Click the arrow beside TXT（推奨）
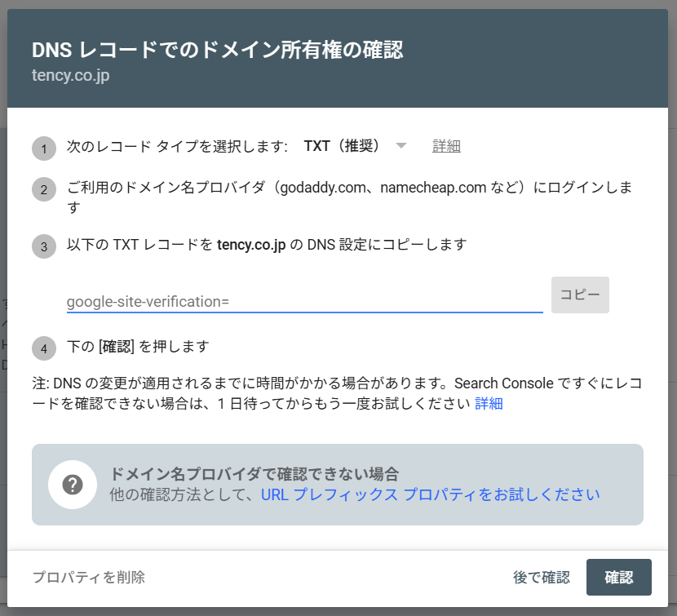This screenshot has width=677, height=616. pyautogui.click(x=400, y=146)
